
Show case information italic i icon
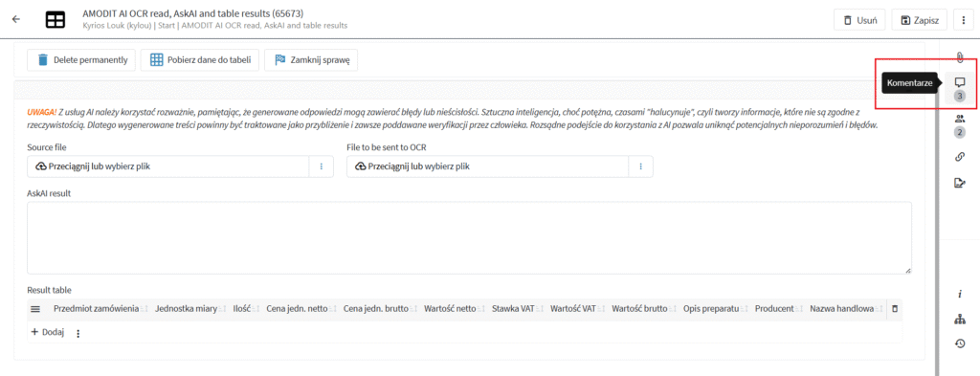click(x=960, y=294)
